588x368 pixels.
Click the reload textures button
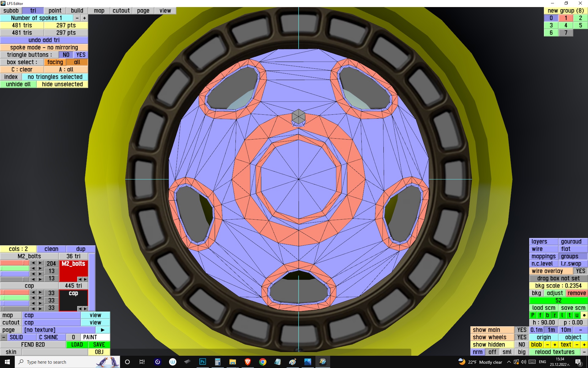(554, 352)
